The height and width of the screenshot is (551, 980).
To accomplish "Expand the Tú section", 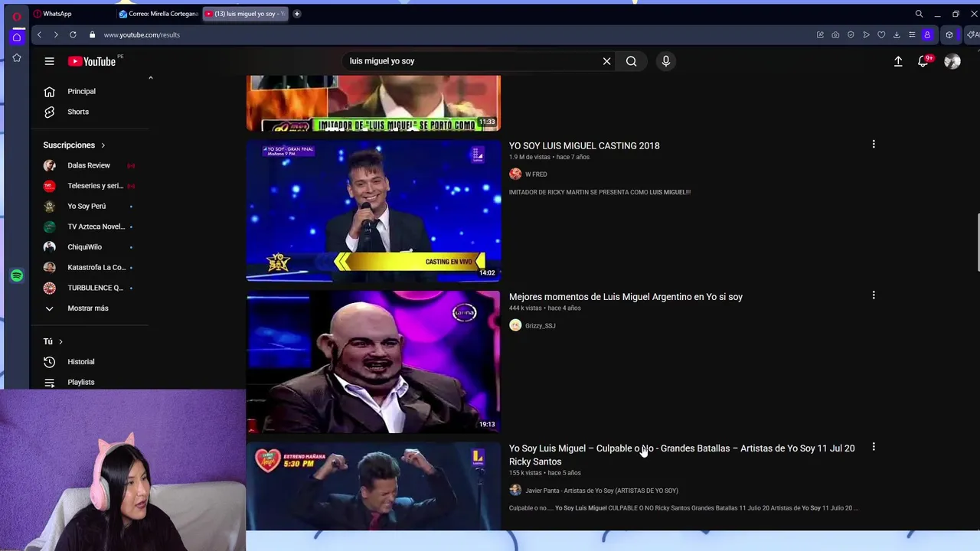I will tap(53, 341).
